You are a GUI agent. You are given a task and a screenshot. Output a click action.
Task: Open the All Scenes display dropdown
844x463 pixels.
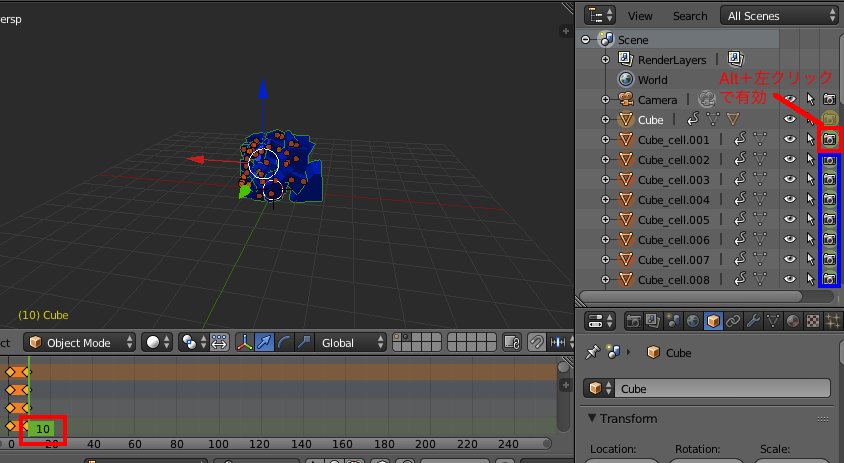pos(779,16)
